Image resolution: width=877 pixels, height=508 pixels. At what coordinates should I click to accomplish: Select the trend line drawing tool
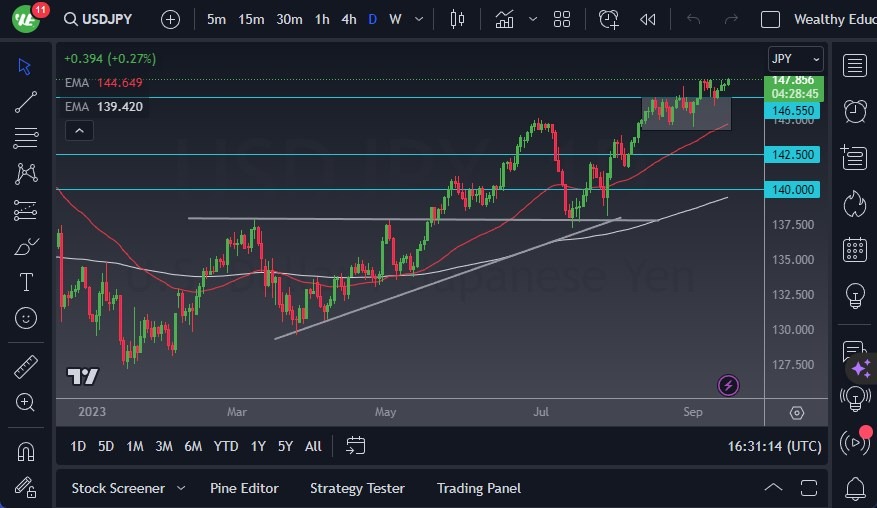tap(26, 102)
